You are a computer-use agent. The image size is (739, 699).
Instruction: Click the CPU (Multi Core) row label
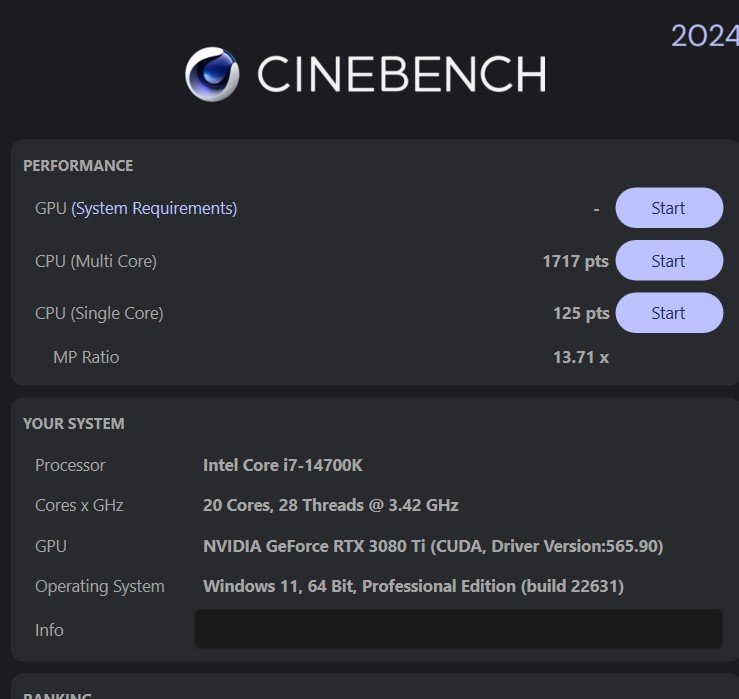pyautogui.click(x=96, y=262)
